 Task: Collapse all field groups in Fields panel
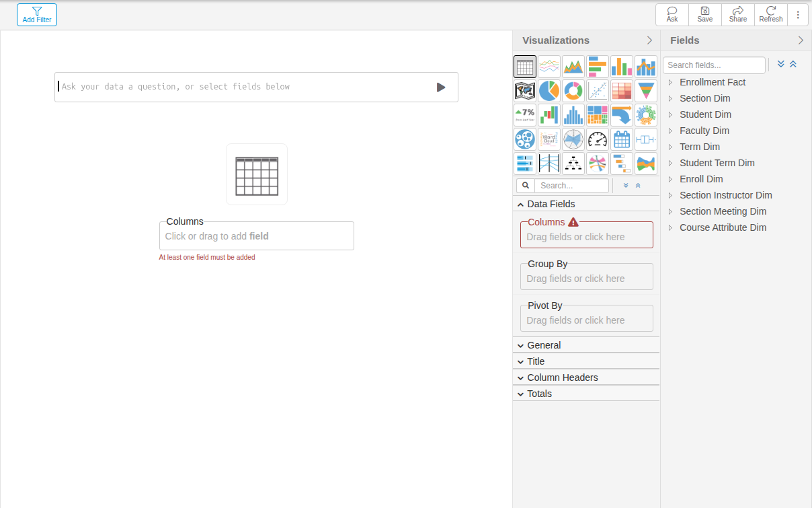tap(793, 64)
